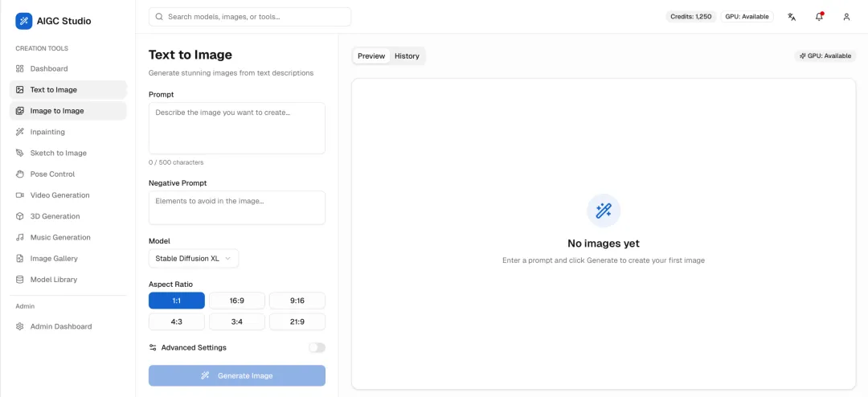Open 3D Generation cube icon

pos(20,216)
